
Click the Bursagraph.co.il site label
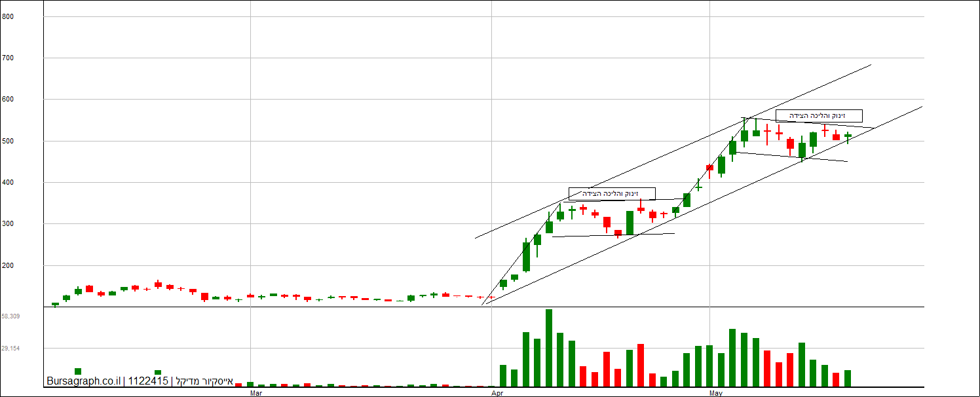point(83,381)
